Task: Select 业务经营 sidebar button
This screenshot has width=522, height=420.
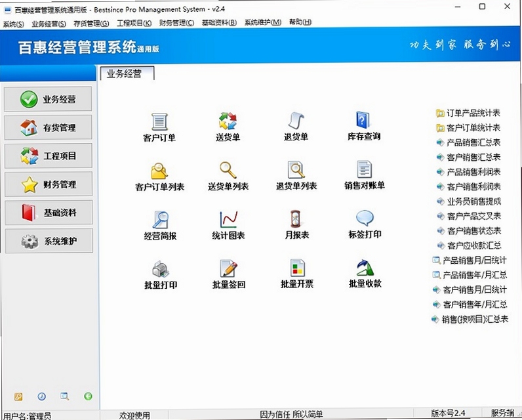Action: 48,99
